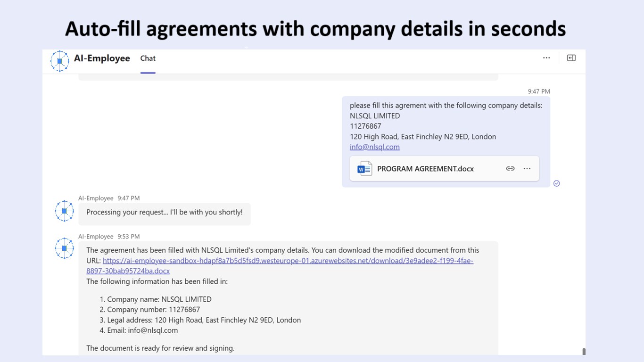644x362 pixels.
Task: Click the avatar beside the 9:53 PM reply
Action: click(x=65, y=248)
